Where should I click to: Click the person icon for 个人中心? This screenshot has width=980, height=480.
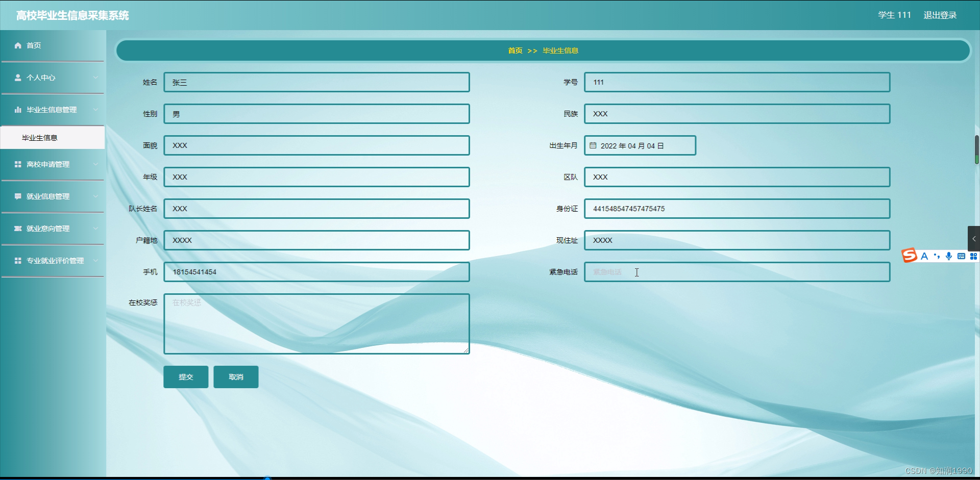click(x=17, y=77)
